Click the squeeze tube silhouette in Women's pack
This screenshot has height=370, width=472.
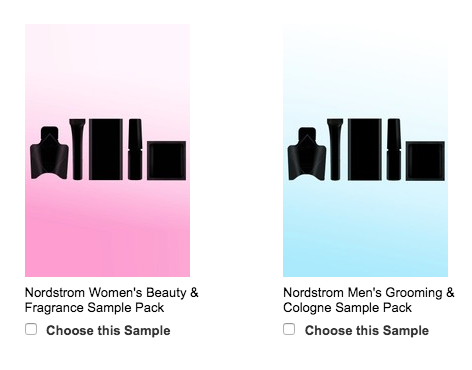point(77,149)
